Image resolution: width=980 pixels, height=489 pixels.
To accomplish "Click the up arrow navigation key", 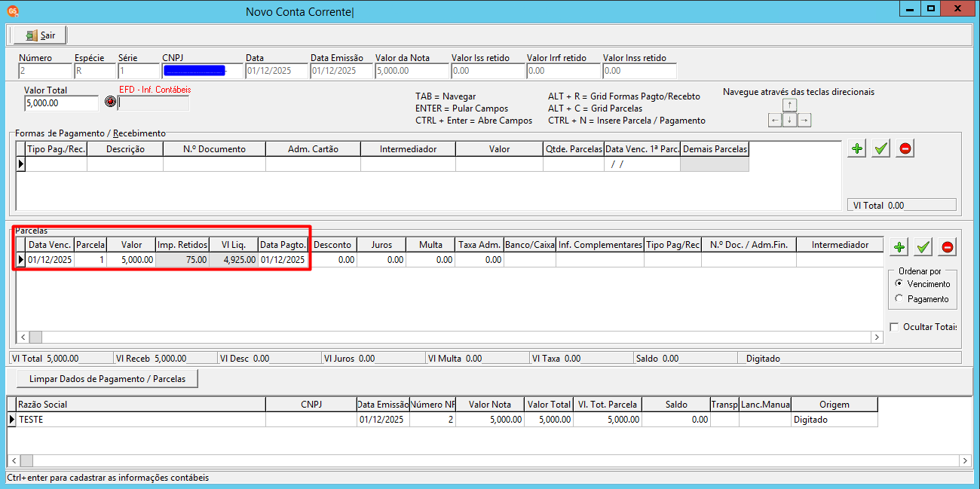I will 789,105.
